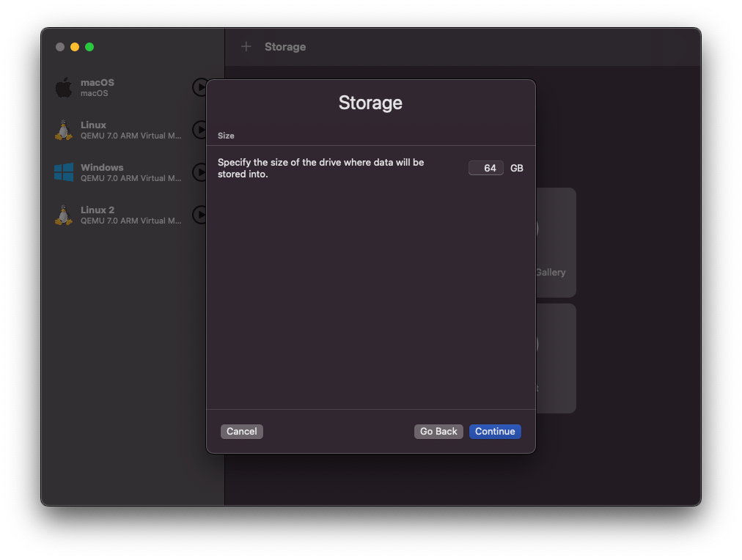Click the 'Specify the size of the drive' text
The image size is (742, 560).
tap(321, 168)
